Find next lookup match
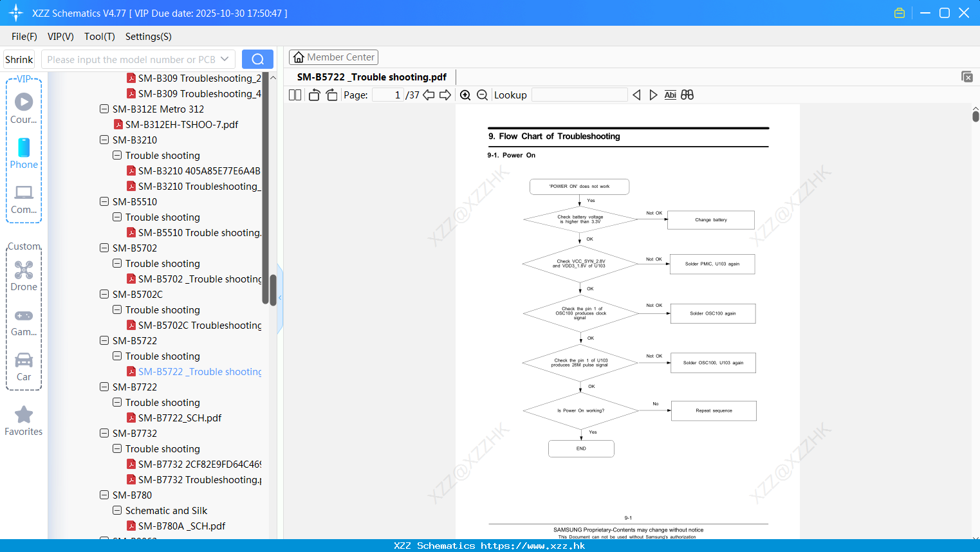Screen dimensions: 980x552 [x=653, y=95]
